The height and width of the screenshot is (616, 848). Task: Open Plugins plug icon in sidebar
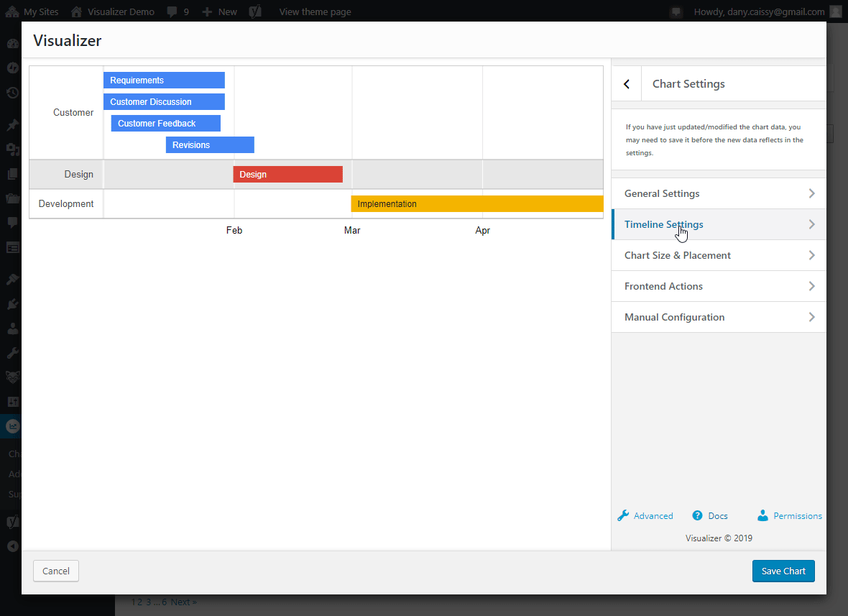(x=12, y=304)
